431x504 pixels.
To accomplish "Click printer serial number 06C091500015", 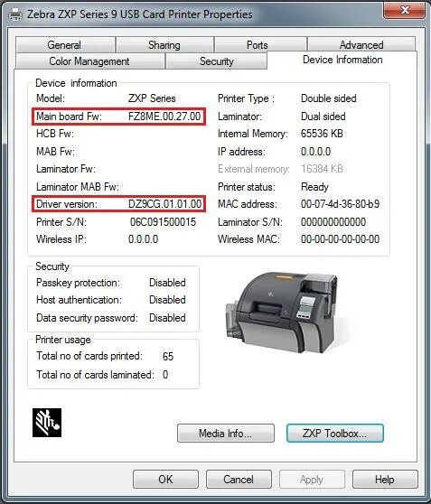I will tap(163, 222).
